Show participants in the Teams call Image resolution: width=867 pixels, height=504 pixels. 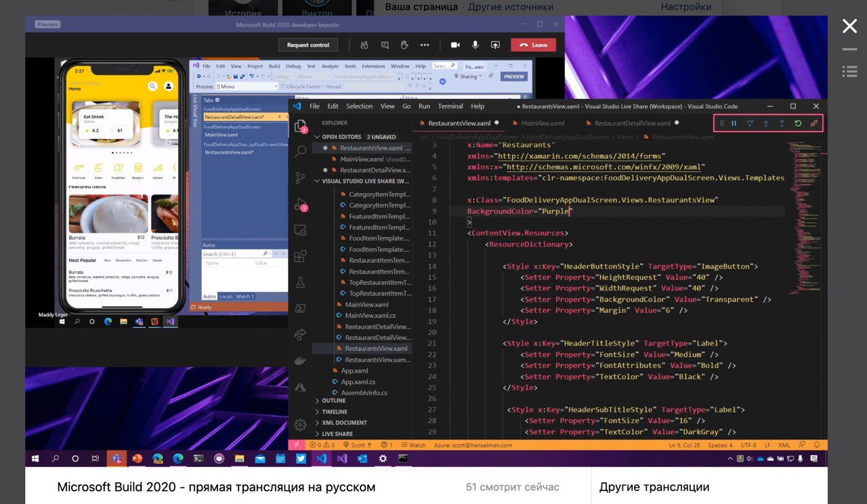coord(364,45)
